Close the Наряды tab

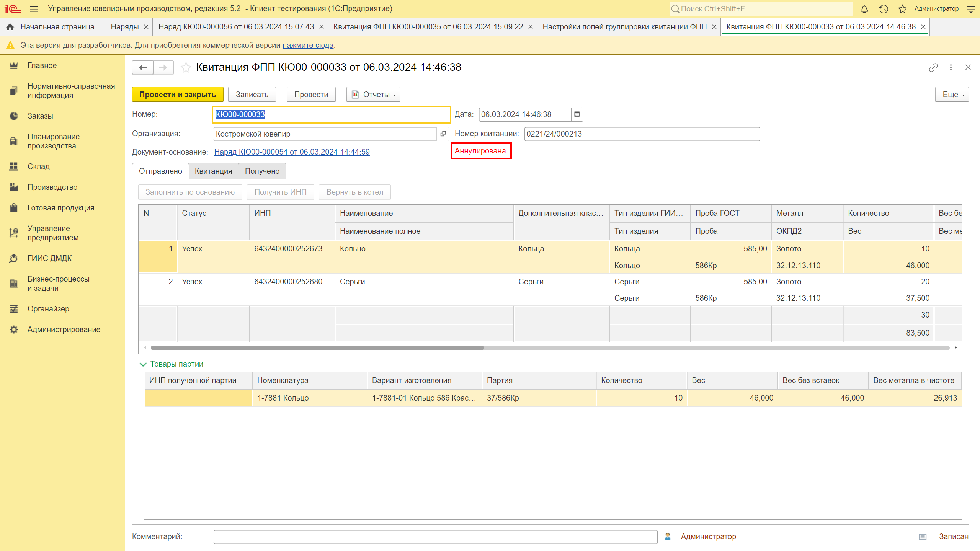[146, 27]
